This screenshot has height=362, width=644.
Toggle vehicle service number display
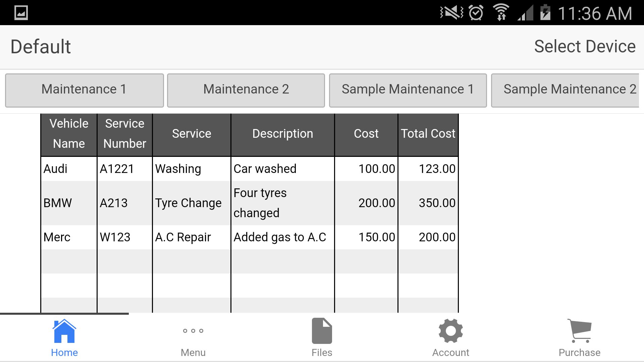[x=124, y=133]
